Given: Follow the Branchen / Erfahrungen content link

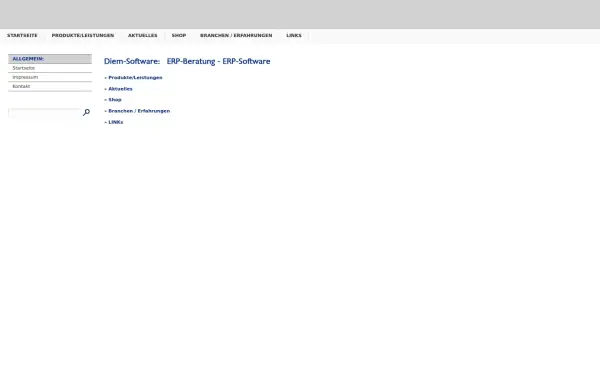Looking at the screenshot, I should pyautogui.click(x=139, y=111).
